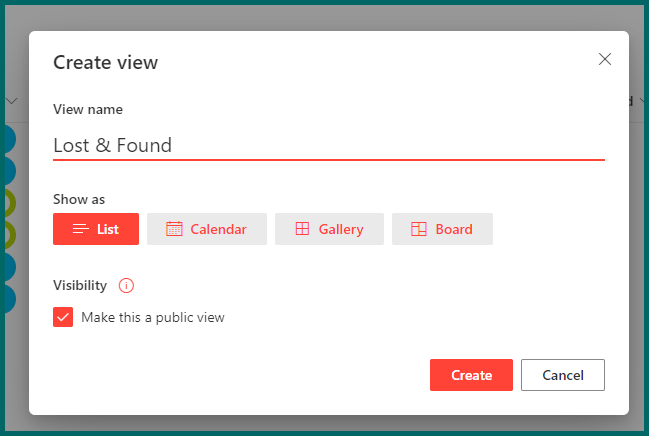The width and height of the screenshot is (649, 436).
Task: Click the red Create button
Action: 471,375
